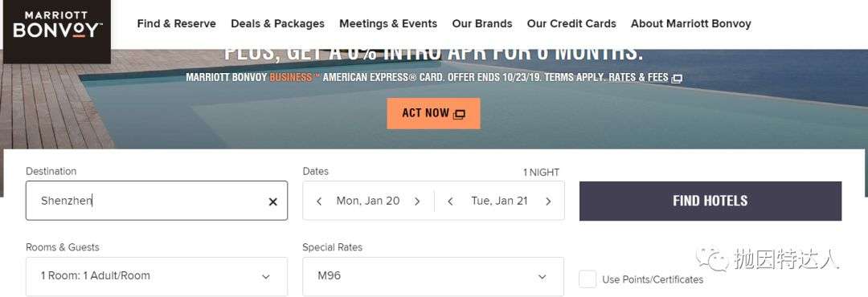Open Our Credit Cards menu
This screenshot has width=868, height=297.
[x=571, y=24]
